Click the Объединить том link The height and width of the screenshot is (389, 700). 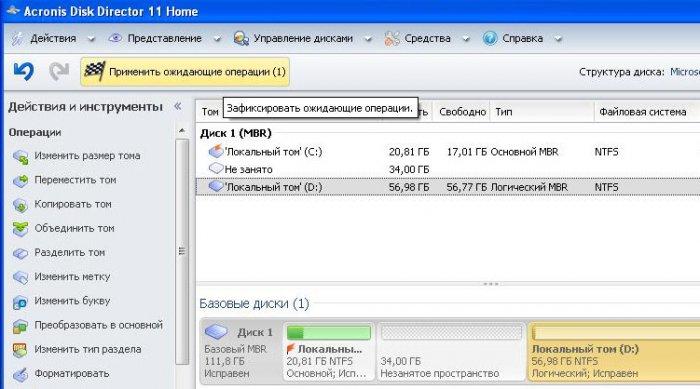pyautogui.click(x=75, y=228)
